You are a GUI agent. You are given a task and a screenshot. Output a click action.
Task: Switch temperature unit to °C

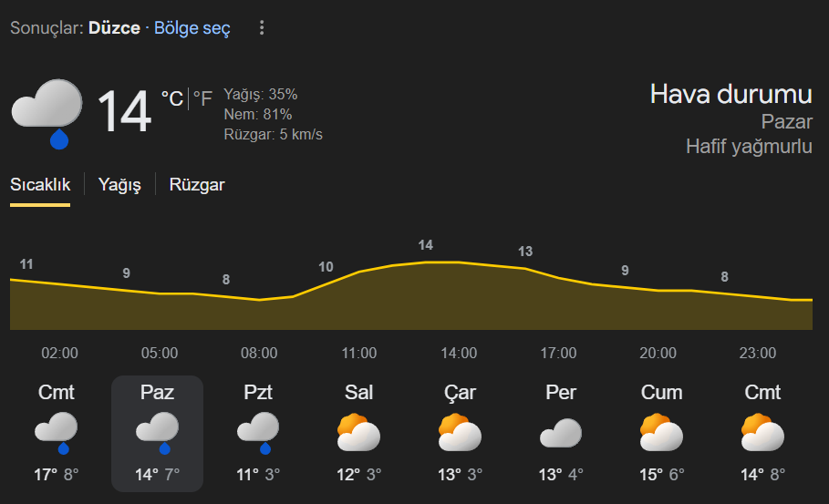point(171,98)
